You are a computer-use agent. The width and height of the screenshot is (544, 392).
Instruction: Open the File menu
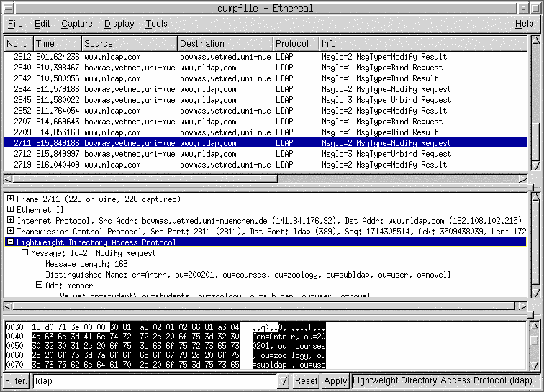pyautogui.click(x=15, y=24)
